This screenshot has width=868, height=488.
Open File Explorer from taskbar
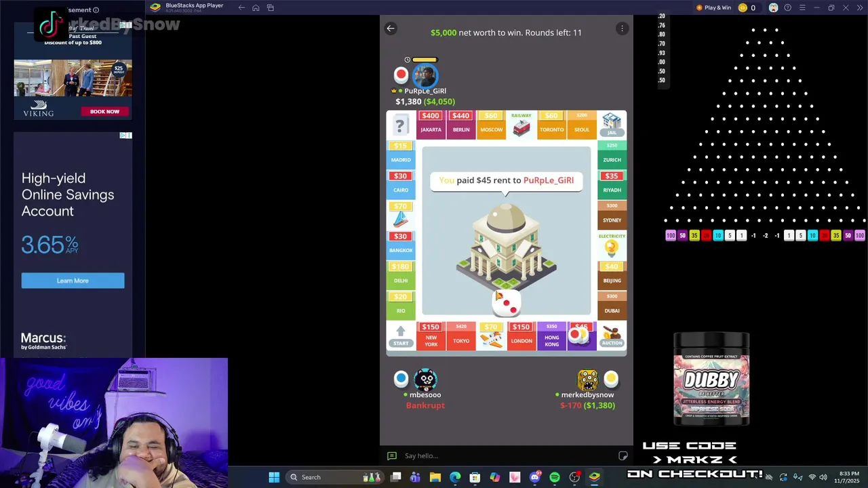(435, 477)
